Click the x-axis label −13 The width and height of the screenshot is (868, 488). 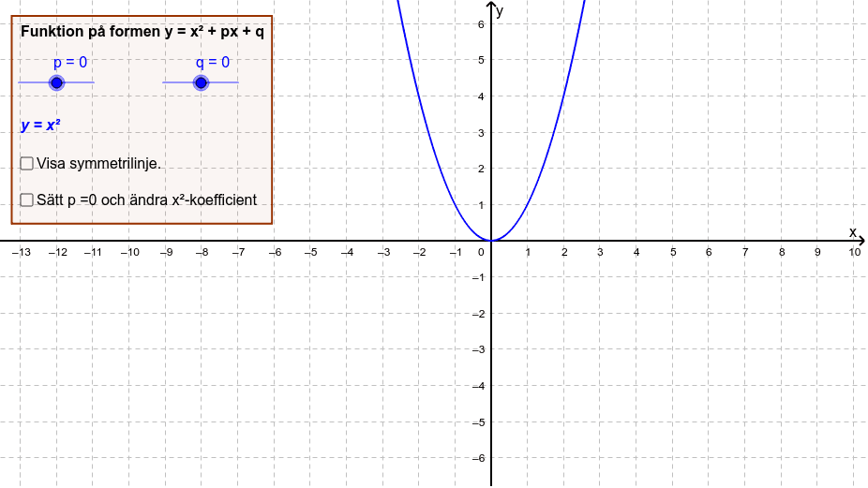(21, 252)
